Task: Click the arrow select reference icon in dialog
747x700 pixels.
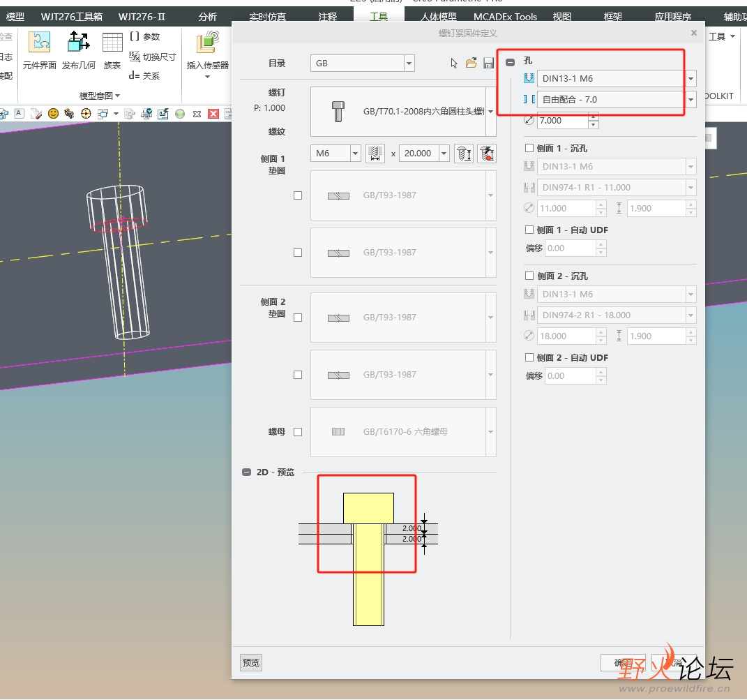Action: coord(453,63)
